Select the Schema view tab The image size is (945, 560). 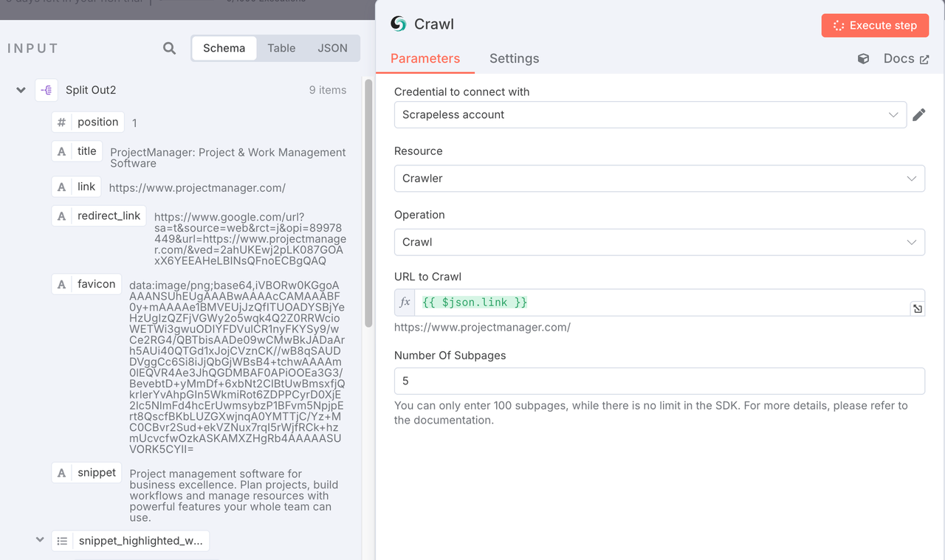click(224, 48)
